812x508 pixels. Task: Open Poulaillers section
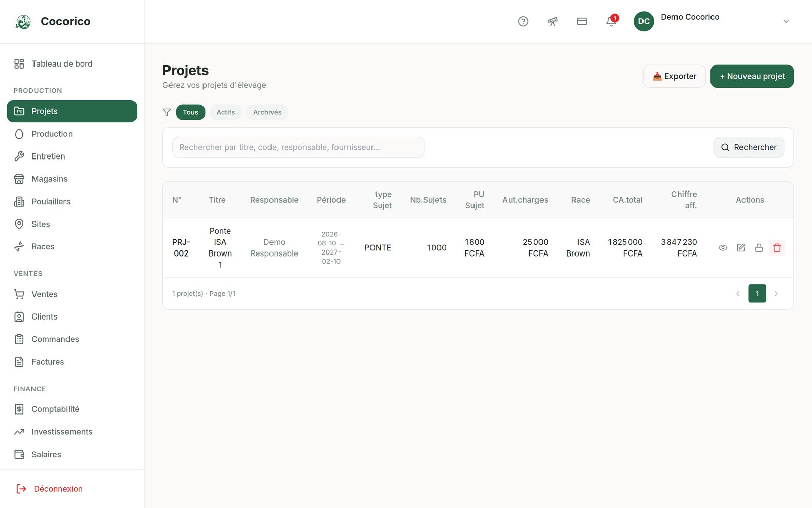[x=72, y=202]
